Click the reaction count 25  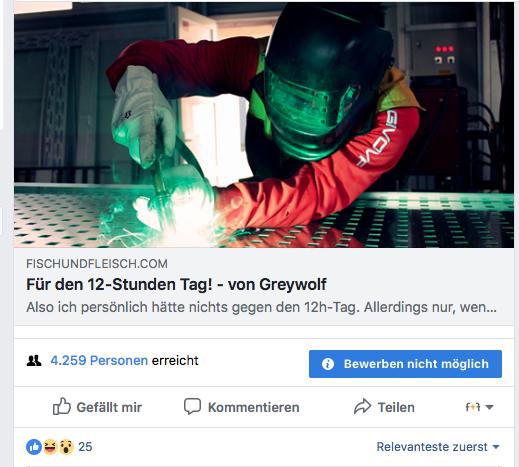pyautogui.click(x=85, y=447)
